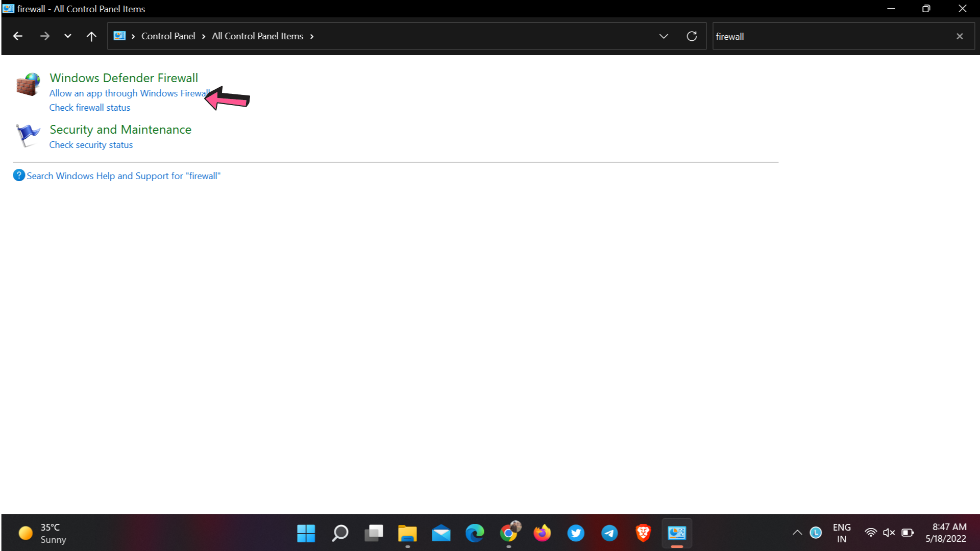Expand the address bar dropdown arrow
This screenshot has width=980, height=551.
coord(664,36)
